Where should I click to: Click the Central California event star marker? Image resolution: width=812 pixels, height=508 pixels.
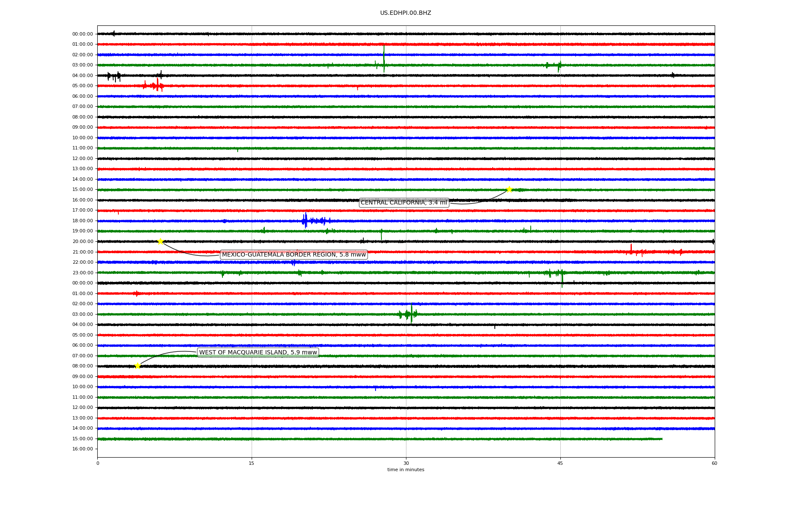tap(509, 189)
